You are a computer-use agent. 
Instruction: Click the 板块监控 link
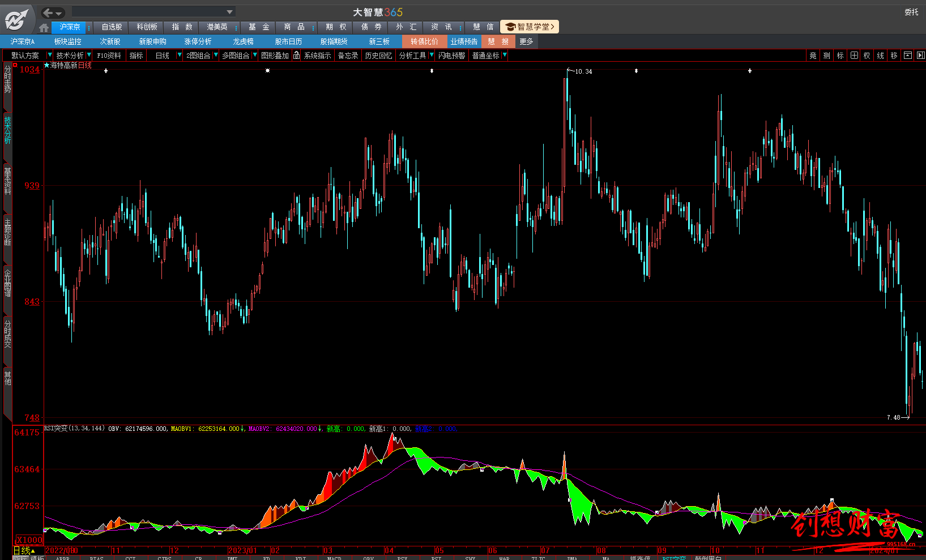(67, 41)
